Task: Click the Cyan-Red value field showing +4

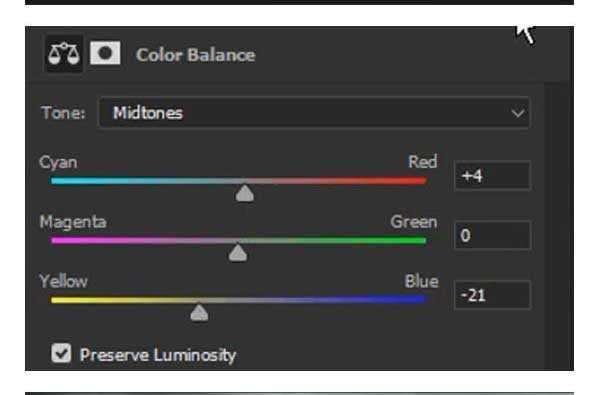Action: [x=492, y=176]
